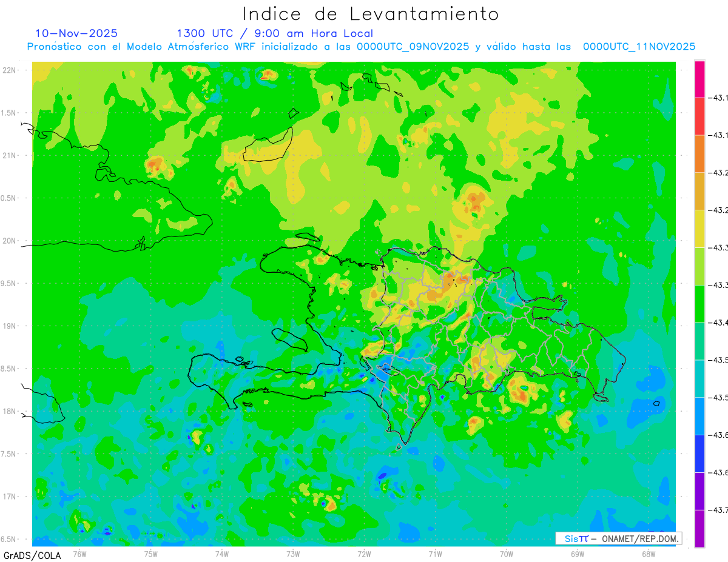Click the 'SisTT - ONAMET/REP.DOM.' label box
The image size is (728, 562).
(x=619, y=538)
